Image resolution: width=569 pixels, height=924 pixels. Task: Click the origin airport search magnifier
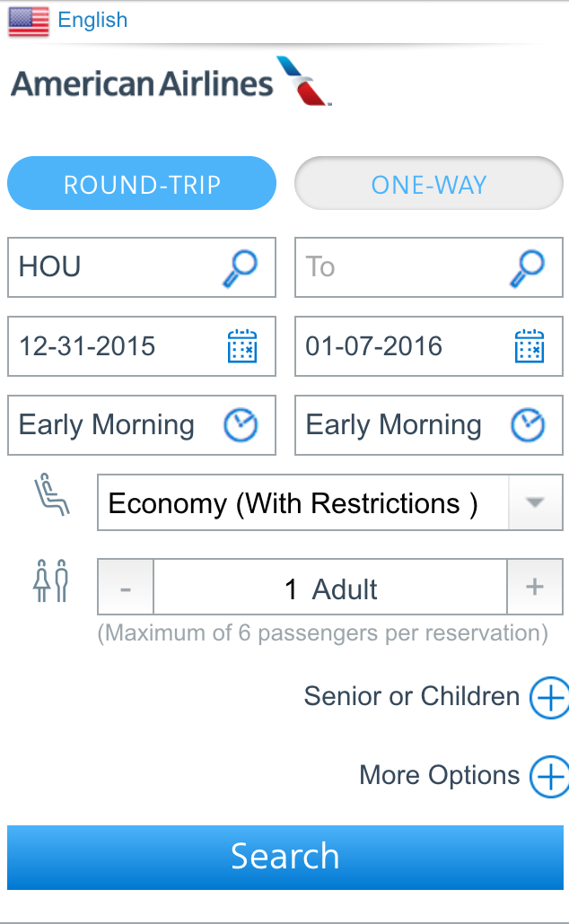click(240, 266)
